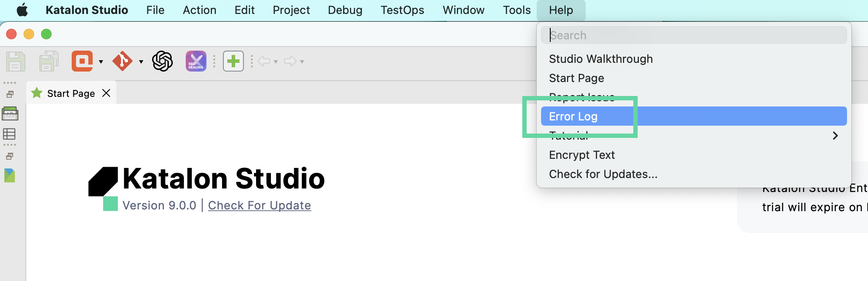Image resolution: width=868 pixels, height=281 pixels.
Task: Click the orange TestOps toolbar icon
Action: pos(82,61)
